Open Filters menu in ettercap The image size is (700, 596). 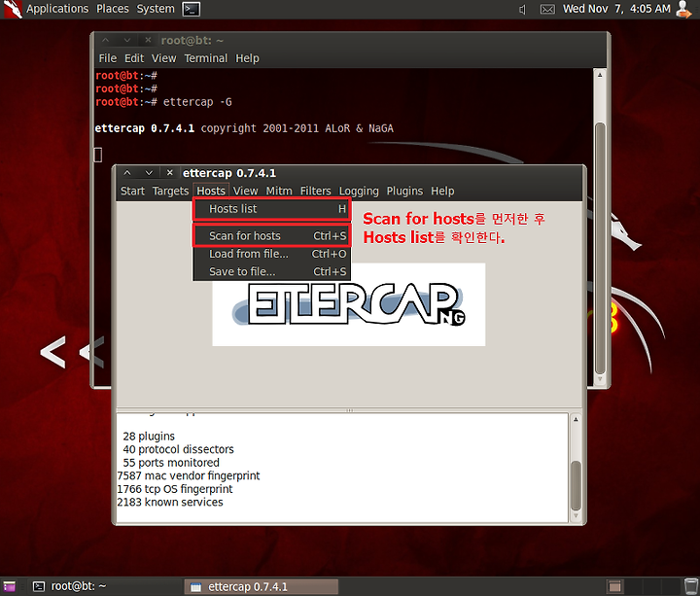(316, 192)
